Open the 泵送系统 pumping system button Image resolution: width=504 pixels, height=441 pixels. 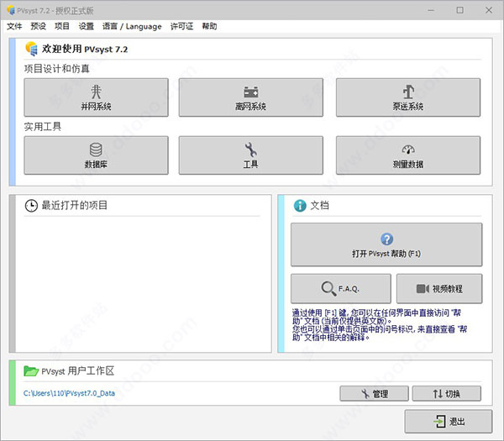[x=408, y=97]
